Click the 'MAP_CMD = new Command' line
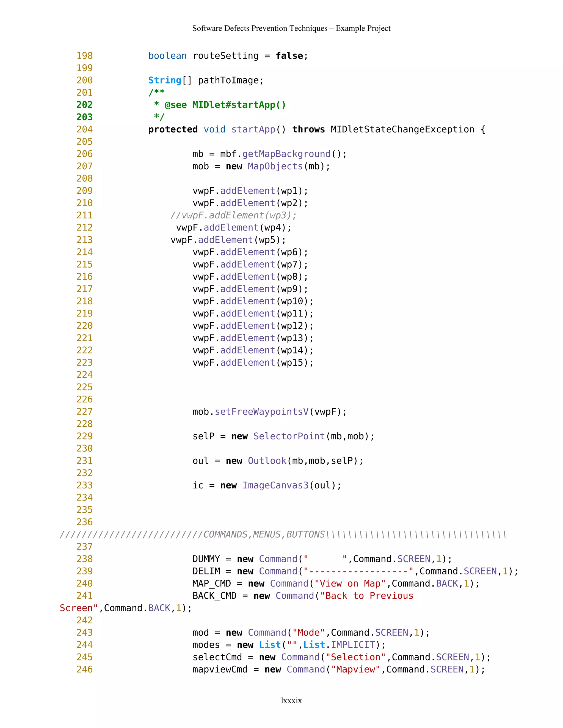 [336, 584]
